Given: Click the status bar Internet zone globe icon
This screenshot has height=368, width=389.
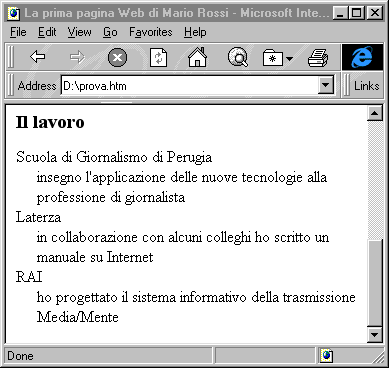Looking at the screenshot, I should (x=327, y=356).
